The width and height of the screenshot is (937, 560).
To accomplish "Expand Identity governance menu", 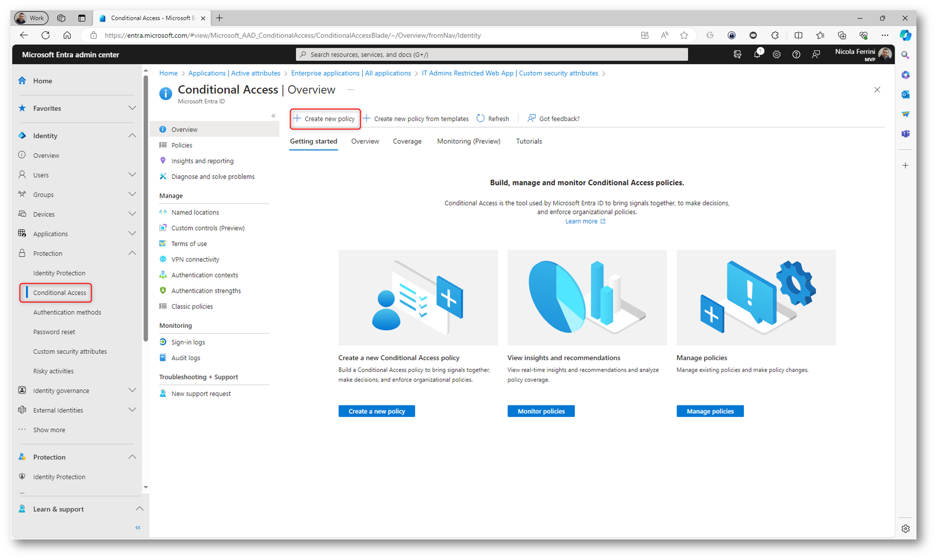I will click(x=132, y=390).
